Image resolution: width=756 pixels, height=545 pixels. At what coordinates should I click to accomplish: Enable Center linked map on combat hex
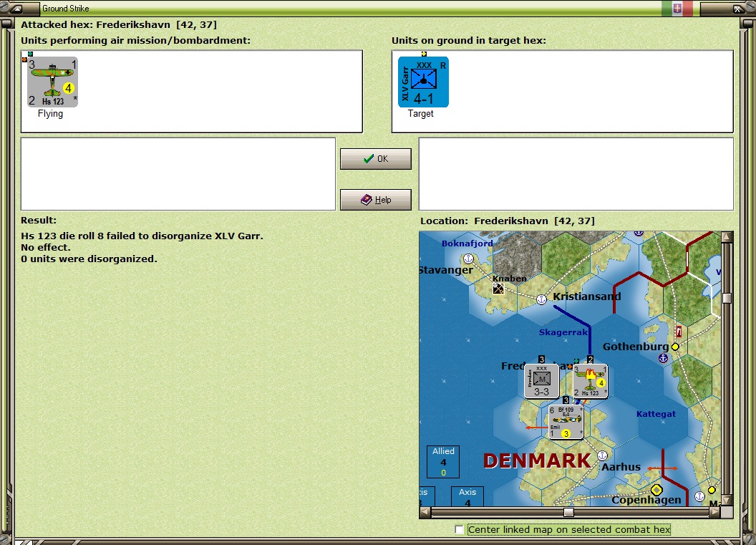coord(459,529)
